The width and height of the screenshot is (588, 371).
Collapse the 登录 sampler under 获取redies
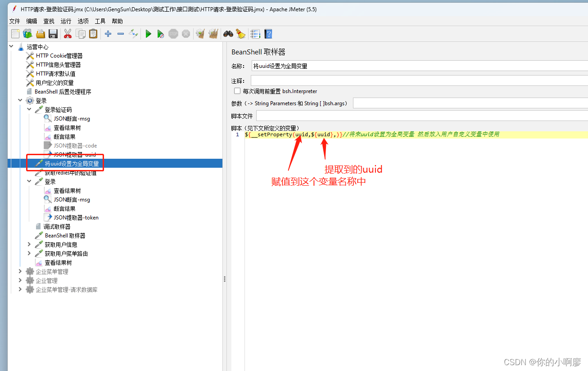pyautogui.click(x=29, y=182)
